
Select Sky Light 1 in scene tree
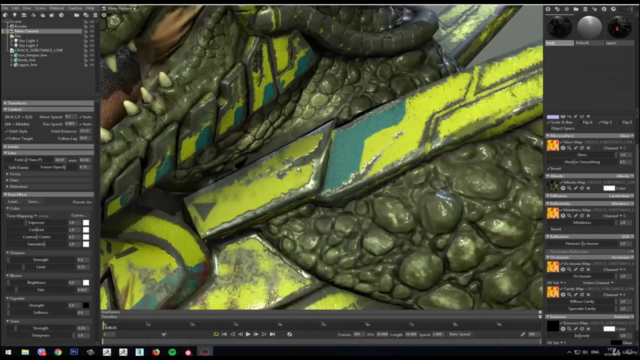(28, 41)
